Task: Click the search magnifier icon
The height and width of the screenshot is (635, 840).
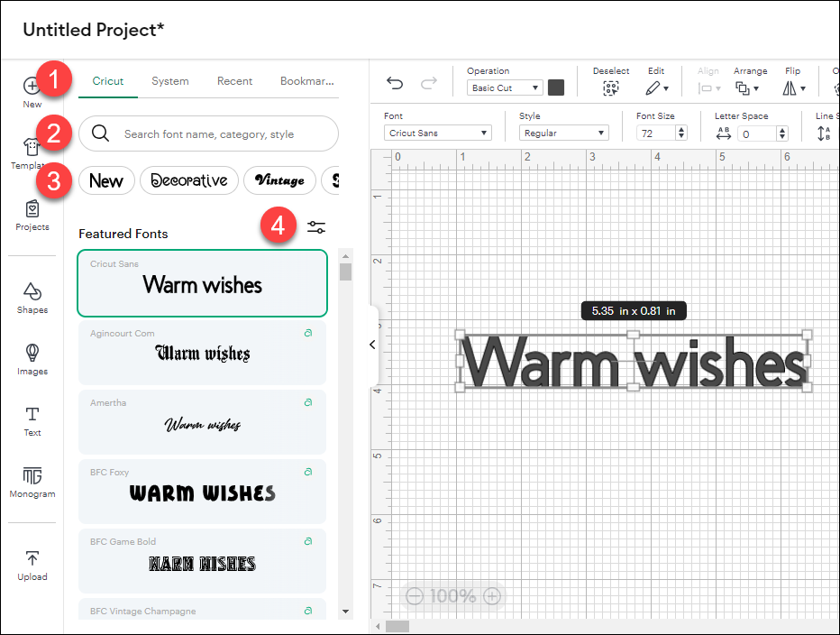Action: (x=100, y=133)
